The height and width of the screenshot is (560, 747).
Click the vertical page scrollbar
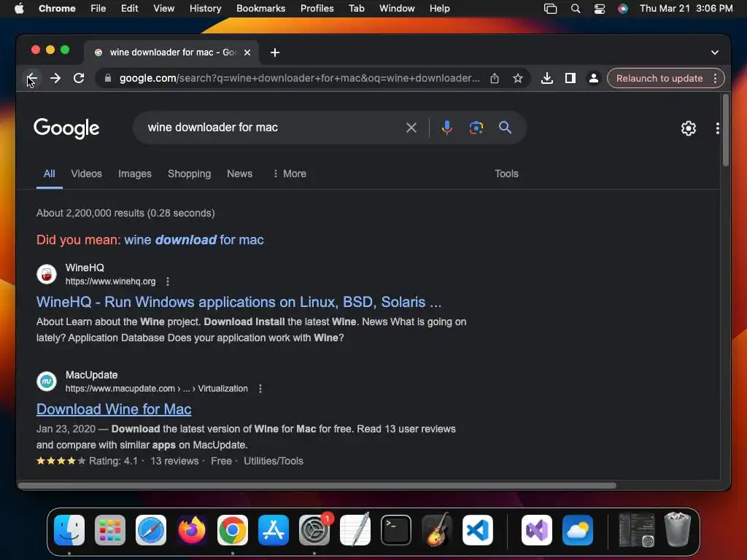click(726, 131)
